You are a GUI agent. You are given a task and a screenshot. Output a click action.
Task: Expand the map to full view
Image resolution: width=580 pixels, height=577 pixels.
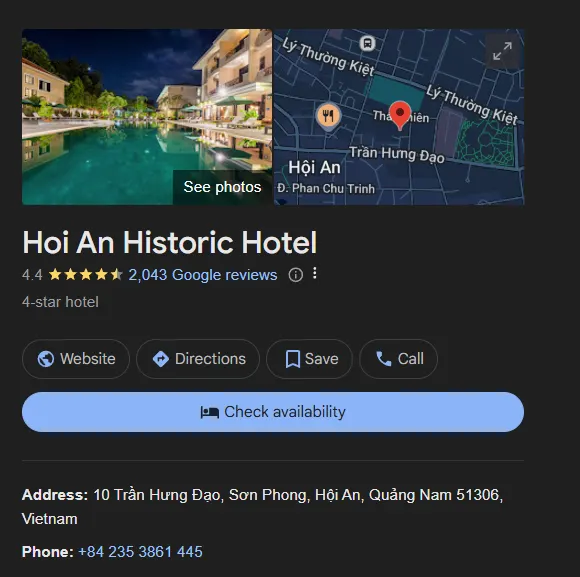[502, 51]
